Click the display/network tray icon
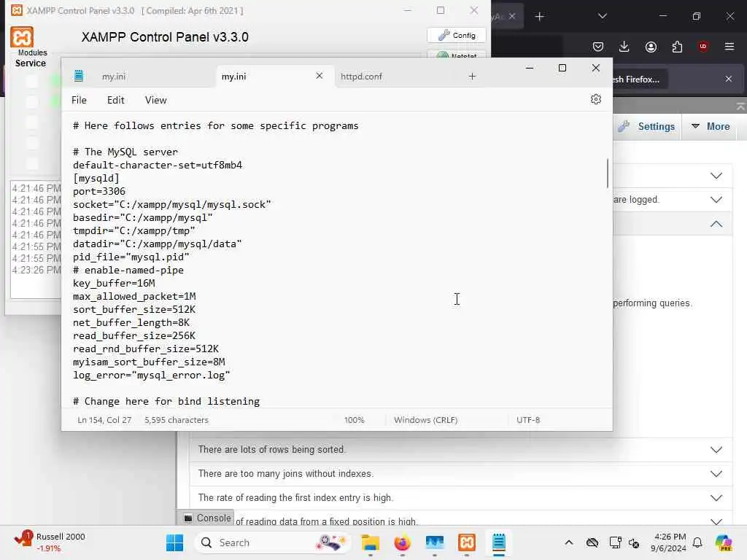 coord(615,542)
